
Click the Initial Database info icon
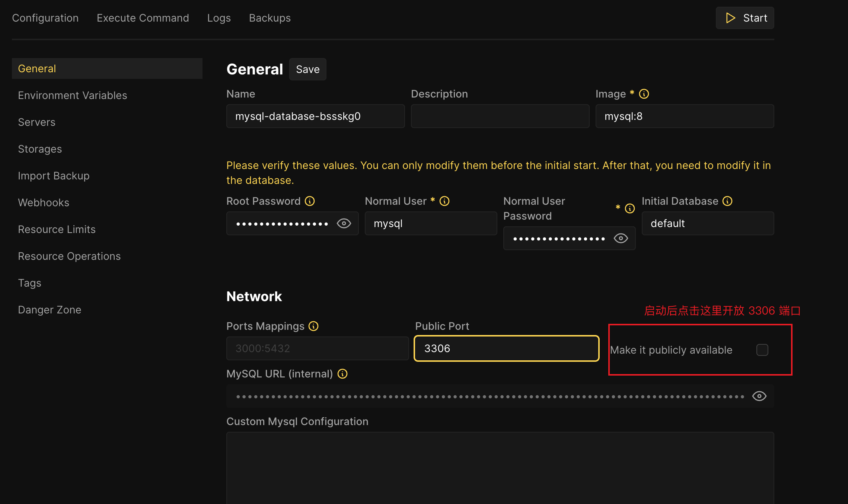pos(727,201)
